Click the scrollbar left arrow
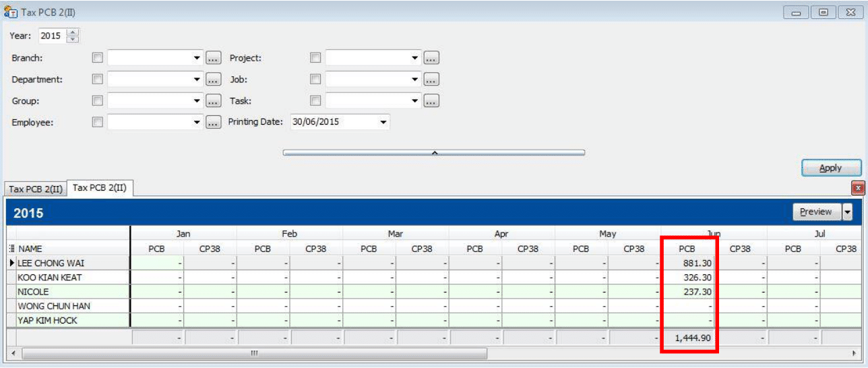 click(x=12, y=353)
